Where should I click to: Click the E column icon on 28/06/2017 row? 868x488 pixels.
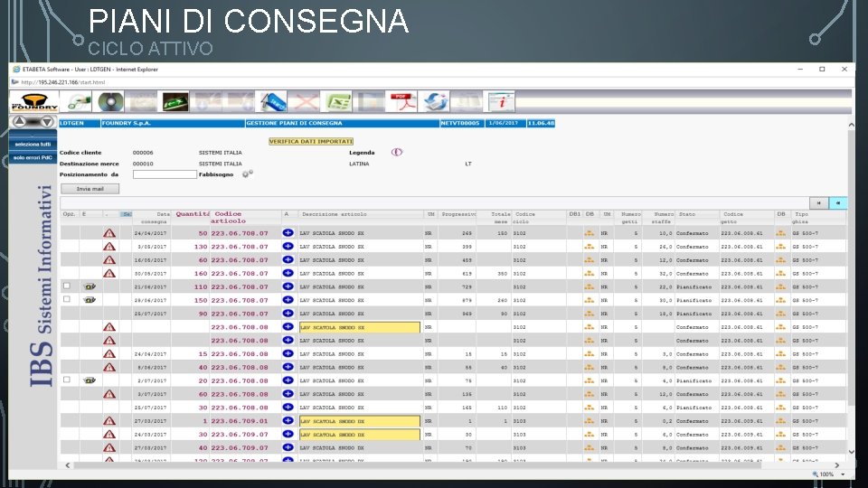point(90,300)
